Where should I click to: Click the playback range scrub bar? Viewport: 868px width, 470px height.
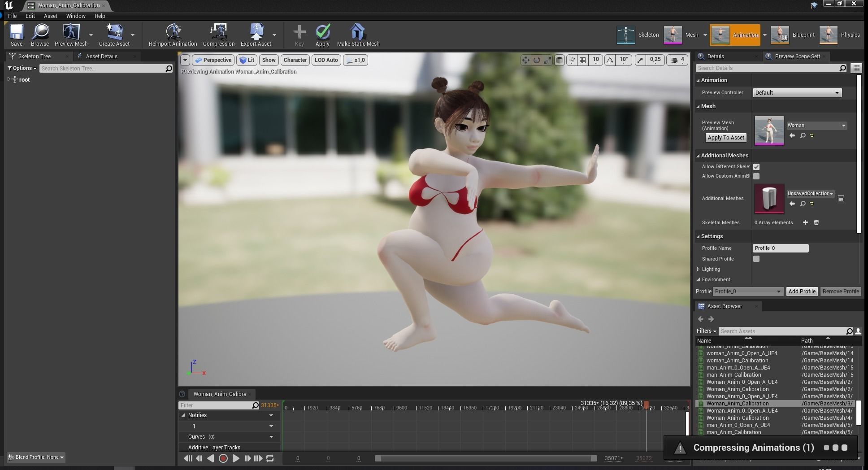click(x=486, y=458)
